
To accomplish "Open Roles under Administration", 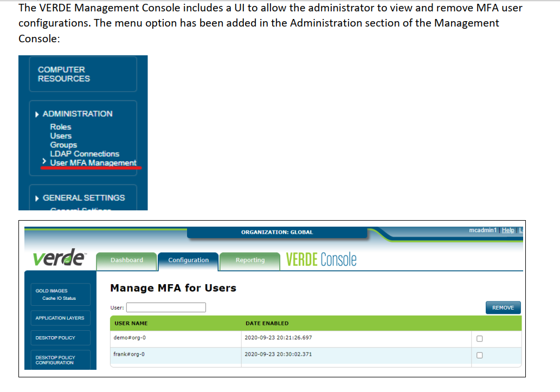I will [x=60, y=127].
